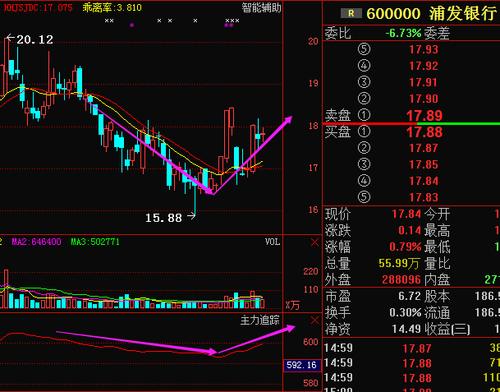This screenshot has width=500, height=392.
Task: Select the MA2:646400 volume average label
Action: 36,242
